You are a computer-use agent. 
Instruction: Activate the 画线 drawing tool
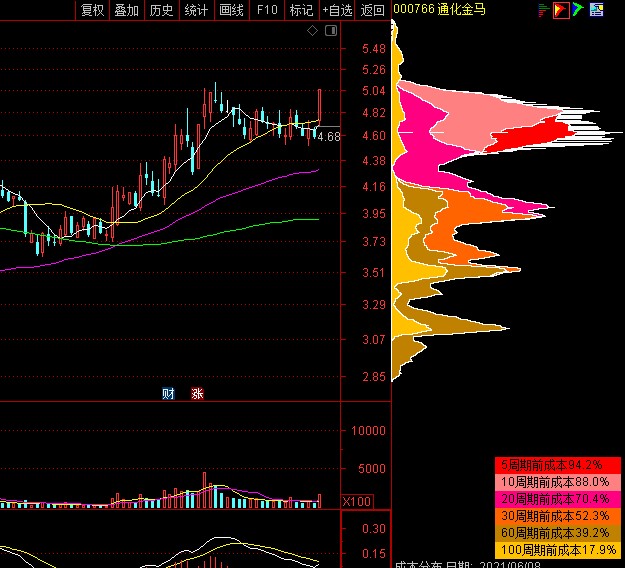click(231, 10)
